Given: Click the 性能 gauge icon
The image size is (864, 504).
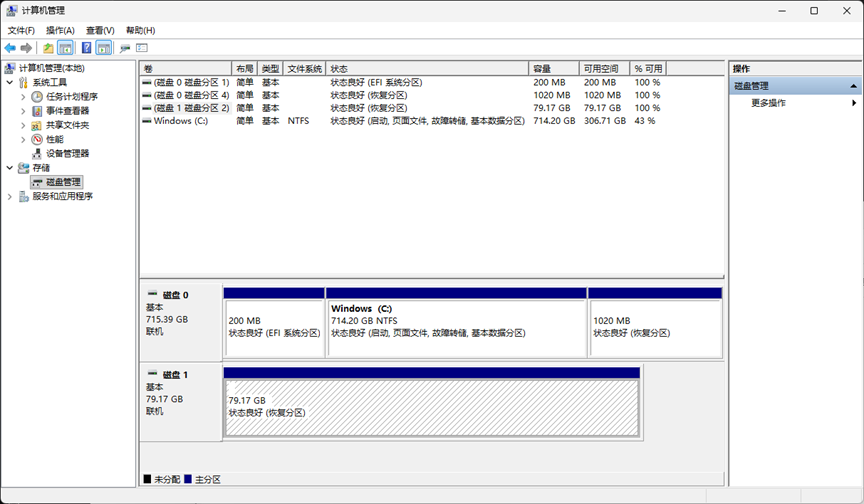Looking at the screenshot, I should pos(37,139).
